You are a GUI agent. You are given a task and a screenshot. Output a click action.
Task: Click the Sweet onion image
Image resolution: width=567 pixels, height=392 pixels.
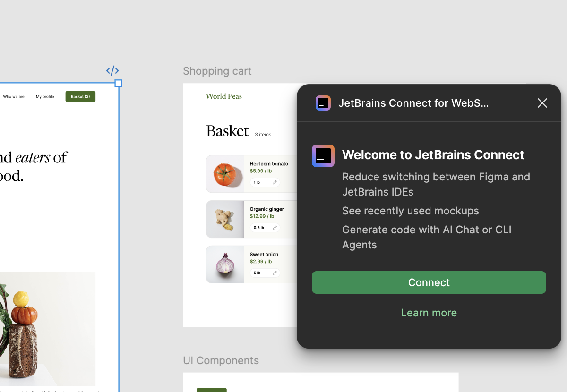[x=225, y=264]
